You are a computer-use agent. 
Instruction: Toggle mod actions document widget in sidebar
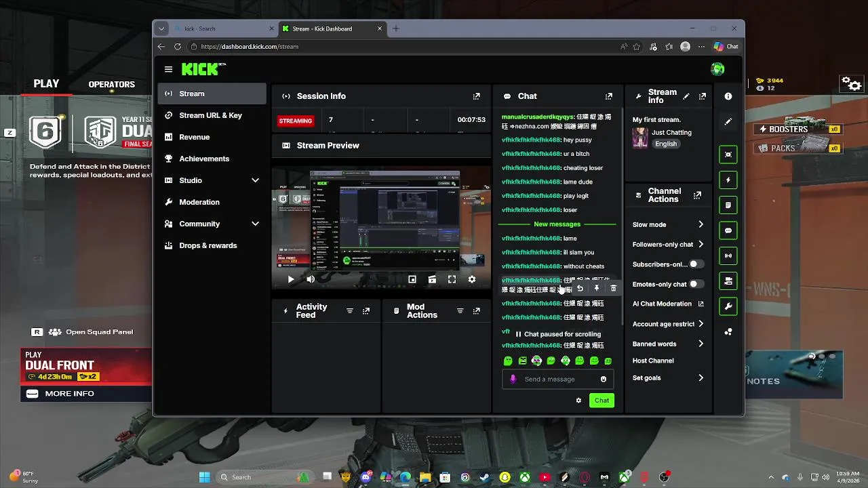pos(728,205)
